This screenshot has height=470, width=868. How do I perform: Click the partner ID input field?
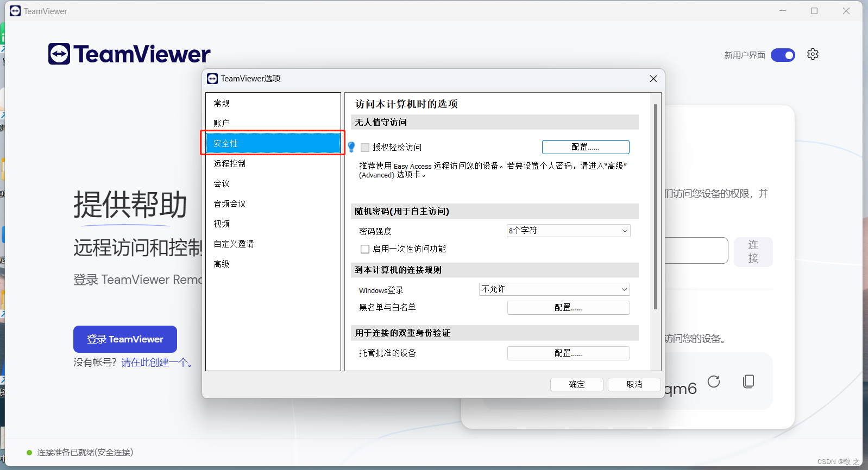(696, 250)
